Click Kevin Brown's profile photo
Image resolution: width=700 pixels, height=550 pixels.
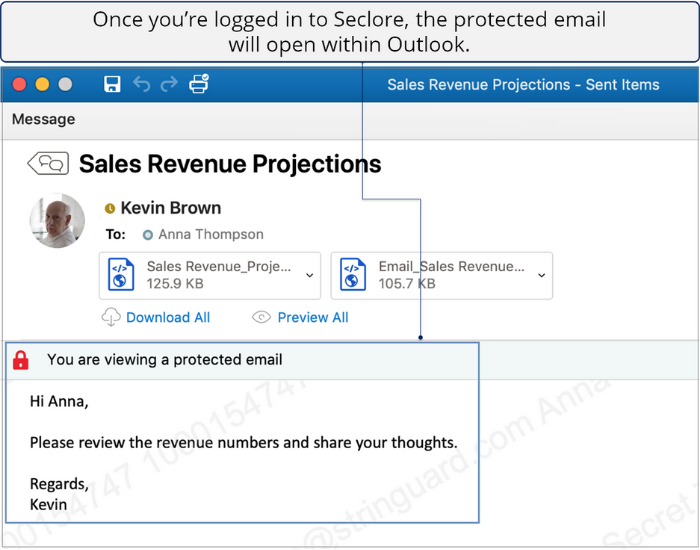57,221
